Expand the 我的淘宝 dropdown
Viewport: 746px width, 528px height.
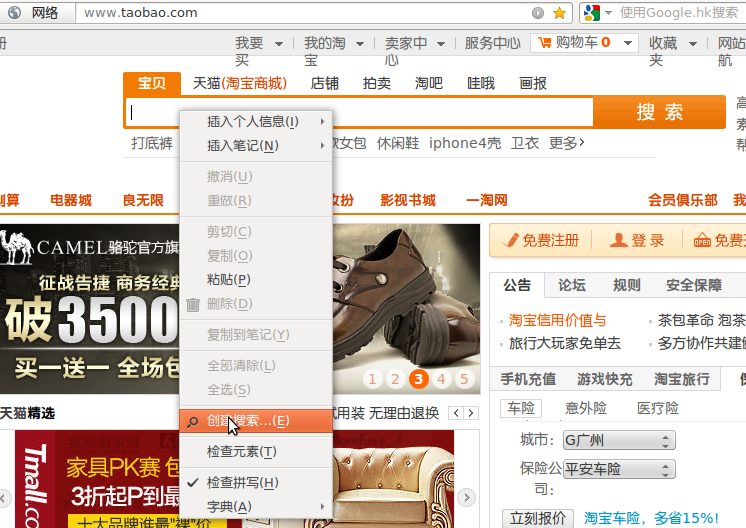pos(360,44)
